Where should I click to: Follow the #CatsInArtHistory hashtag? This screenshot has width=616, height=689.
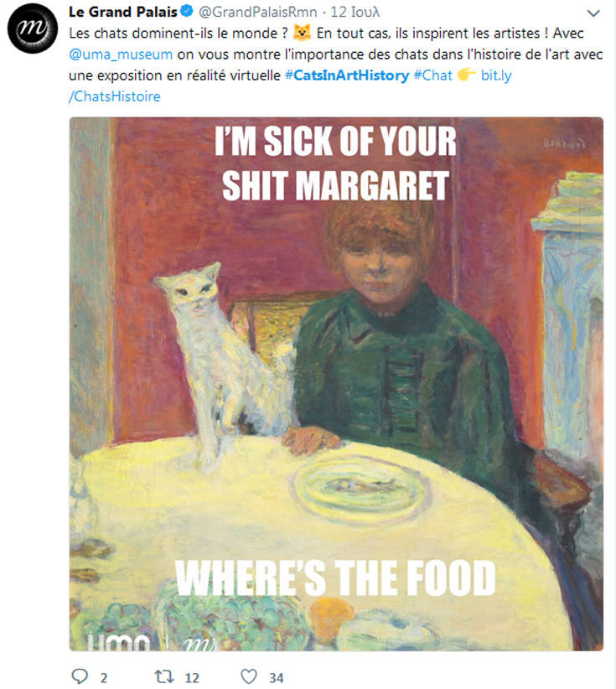346,75
